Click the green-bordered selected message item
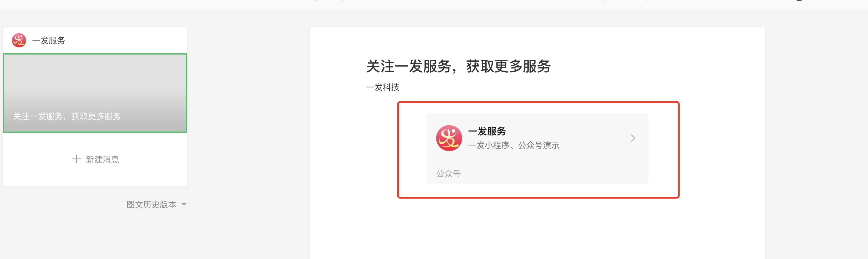Screen dimensions: 868x259 pos(95,93)
